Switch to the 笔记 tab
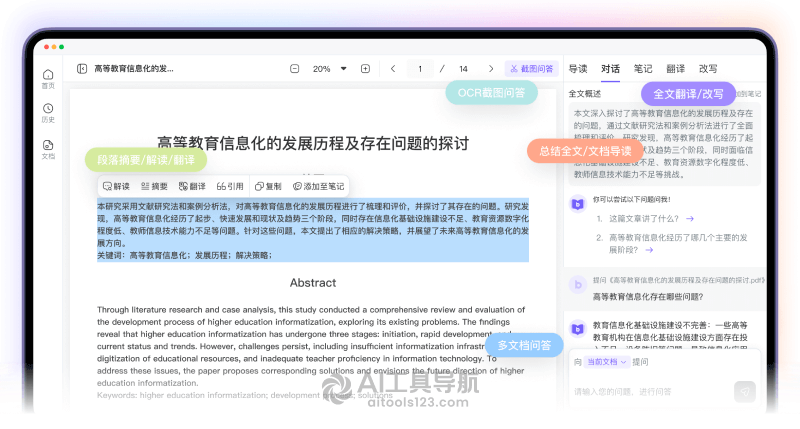The image size is (800, 429). tap(643, 68)
